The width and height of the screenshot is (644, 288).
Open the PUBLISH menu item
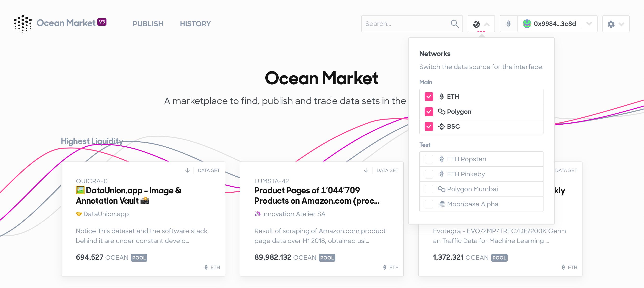[x=148, y=24]
